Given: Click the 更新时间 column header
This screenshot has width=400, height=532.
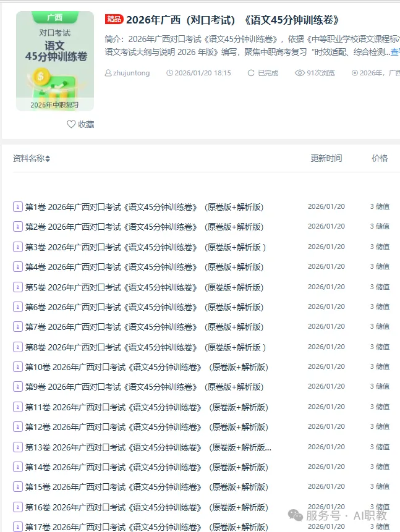Looking at the screenshot, I should point(326,158).
